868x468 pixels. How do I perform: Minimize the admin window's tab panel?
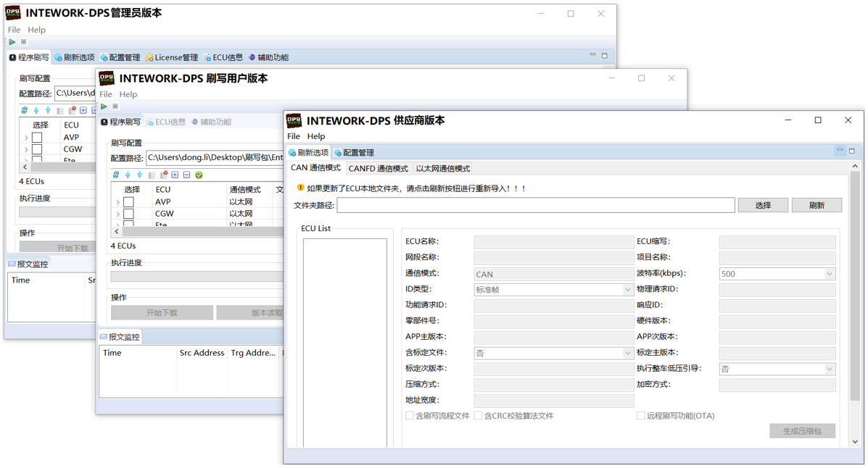tap(593, 55)
